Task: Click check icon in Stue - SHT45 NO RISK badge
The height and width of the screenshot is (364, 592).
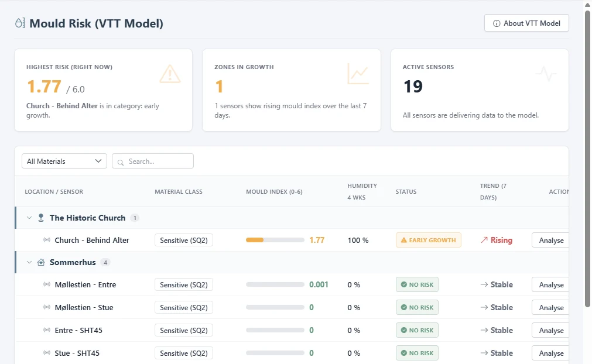Action: click(403, 353)
